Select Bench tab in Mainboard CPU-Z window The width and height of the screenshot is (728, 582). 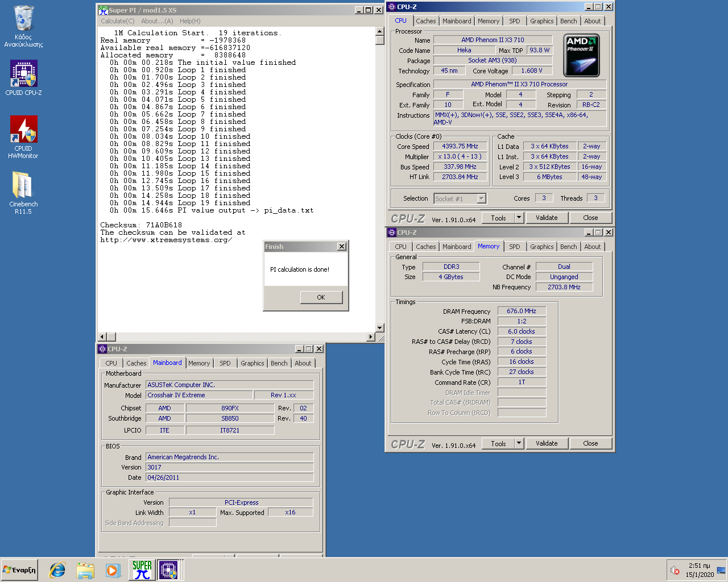pos(279,363)
